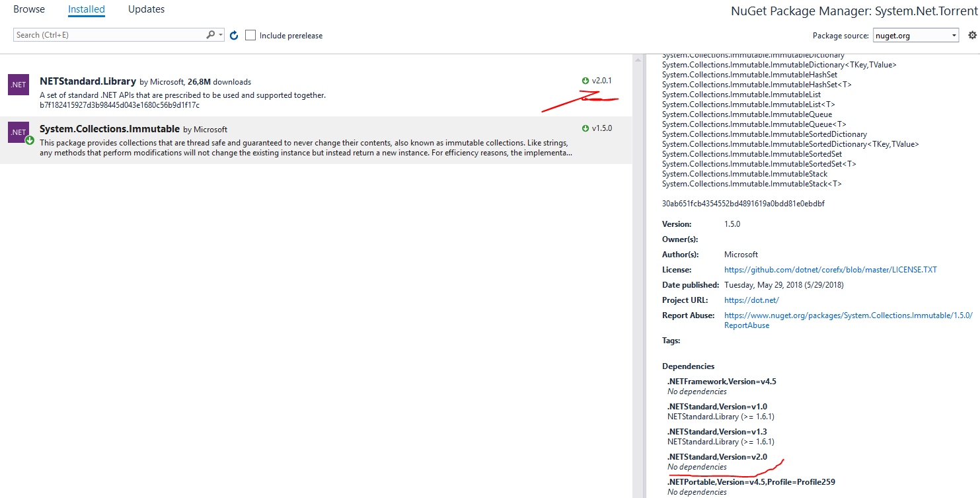Image resolution: width=980 pixels, height=498 pixels.
Task: Click the ImmutableList<T> type line
Action: pos(749,104)
